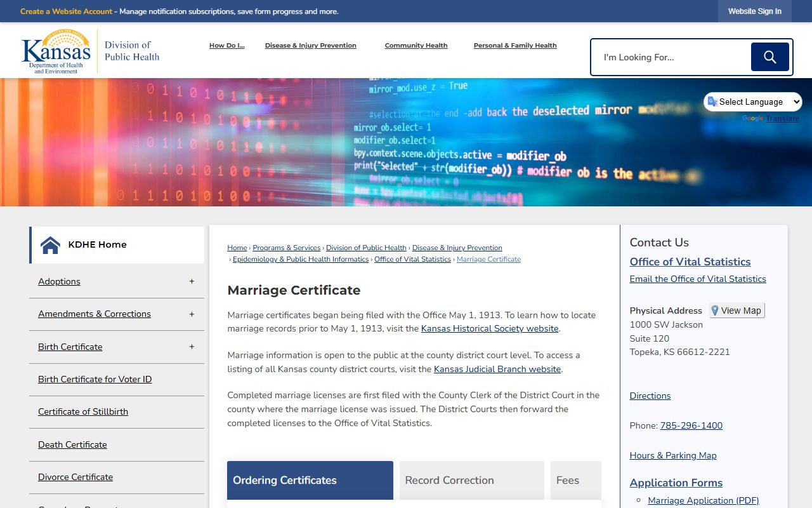Image resolution: width=812 pixels, height=508 pixels.
Task: Click the search magnifier button
Action: coord(769,57)
